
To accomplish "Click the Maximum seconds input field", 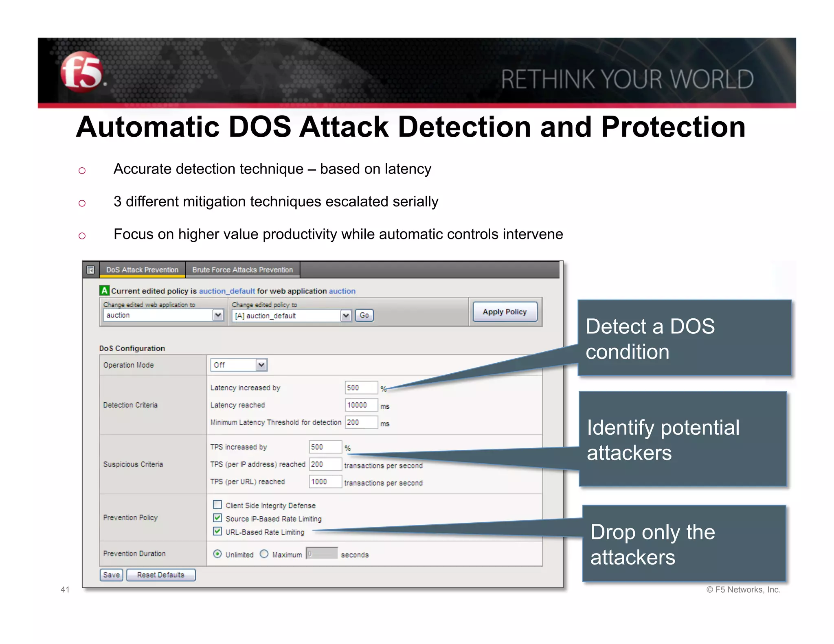I will 322,554.
